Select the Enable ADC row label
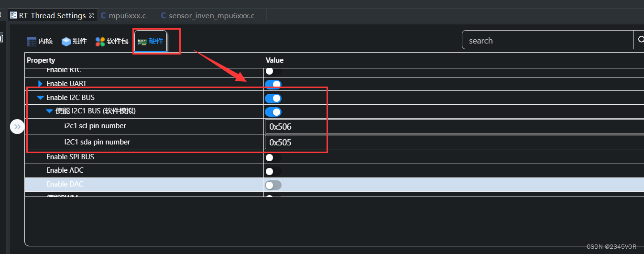 pos(65,170)
